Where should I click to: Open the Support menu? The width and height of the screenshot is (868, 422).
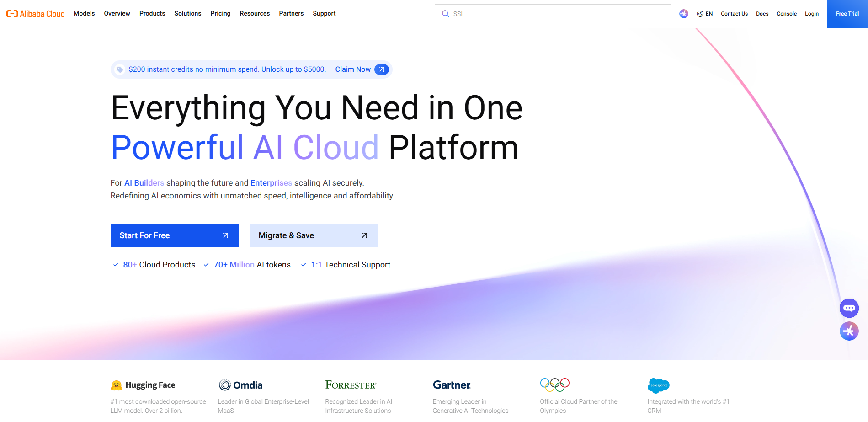324,14
